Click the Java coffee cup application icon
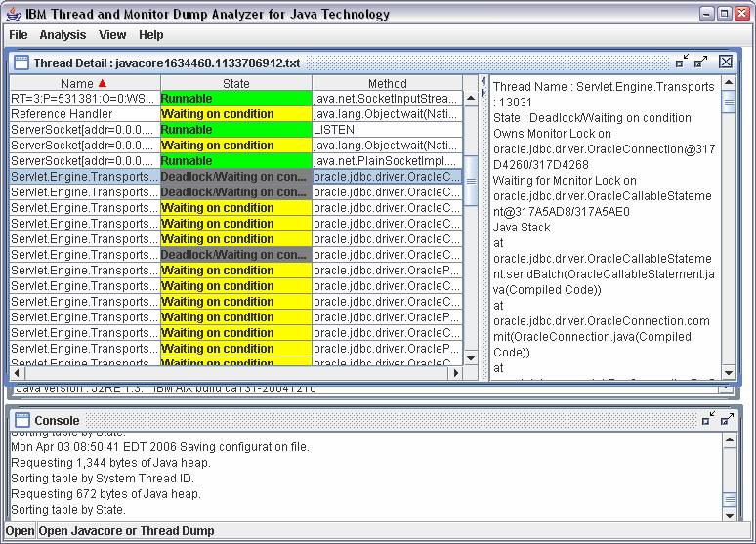The width and height of the screenshot is (756, 544). pyautogui.click(x=13, y=14)
